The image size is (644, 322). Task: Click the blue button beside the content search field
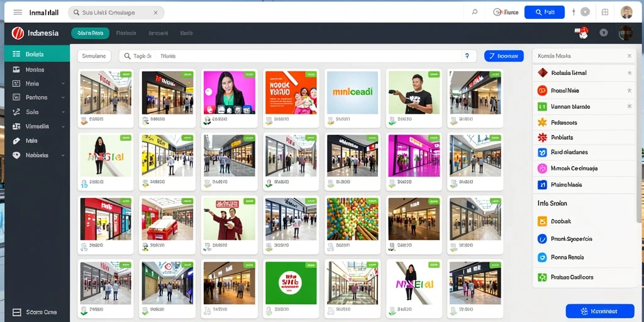pos(504,56)
